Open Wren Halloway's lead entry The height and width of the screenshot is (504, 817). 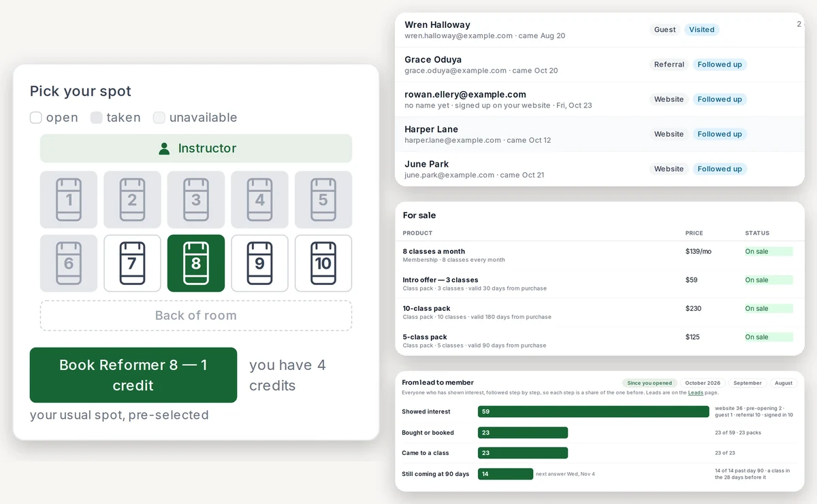600,30
